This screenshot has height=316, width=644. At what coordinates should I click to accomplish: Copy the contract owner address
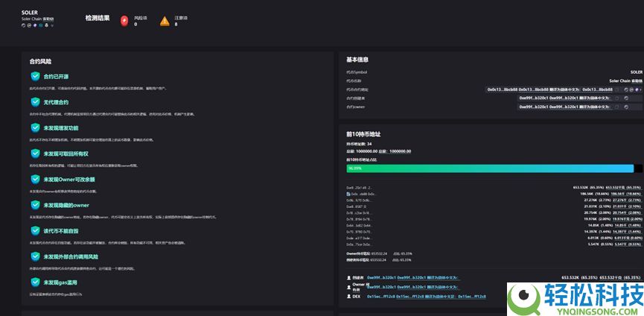pos(617,107)
